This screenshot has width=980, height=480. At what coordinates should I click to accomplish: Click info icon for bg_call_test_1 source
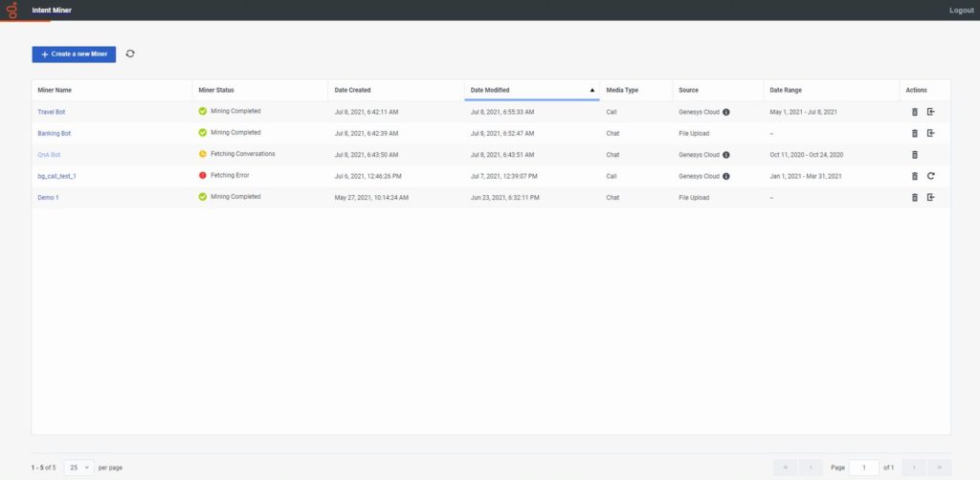pos(726,176)
